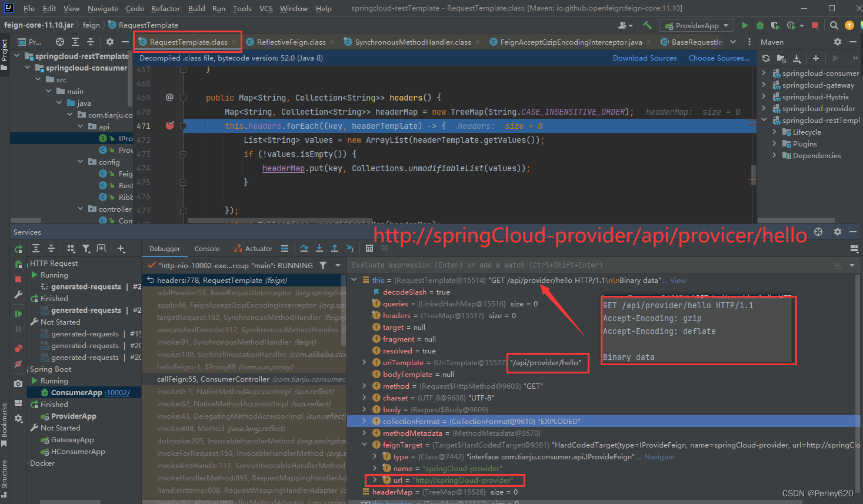Toggle breakpoint on line 471
The image size is (863, 504).
point(170,126)
